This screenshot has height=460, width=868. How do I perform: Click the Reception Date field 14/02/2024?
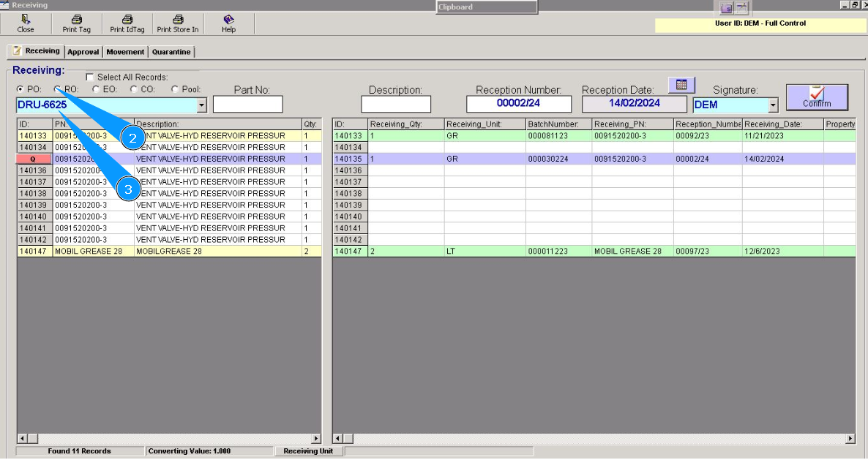coord(635,103)
